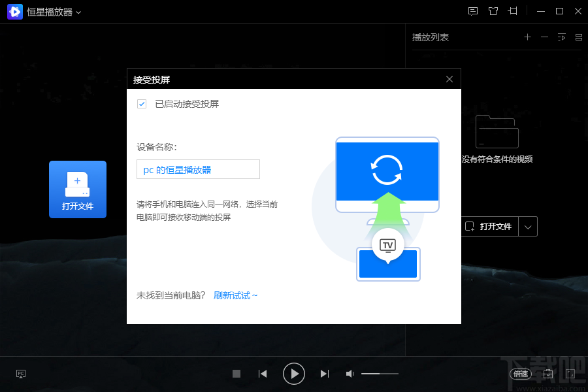Click the 没有符合条件的视频 message
Screen dimensions: 588x392
497,159
